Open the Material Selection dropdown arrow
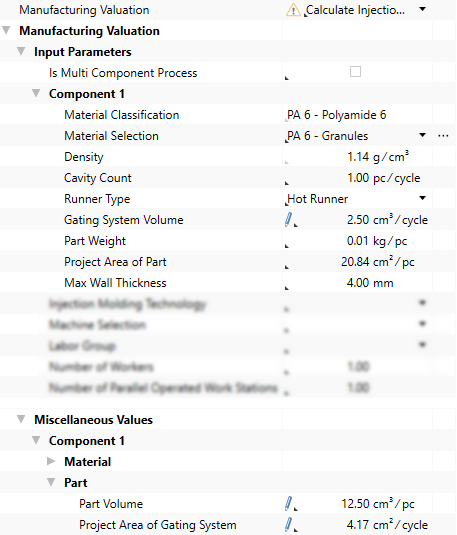Screen dimensions: 457x535 [423, 135]
